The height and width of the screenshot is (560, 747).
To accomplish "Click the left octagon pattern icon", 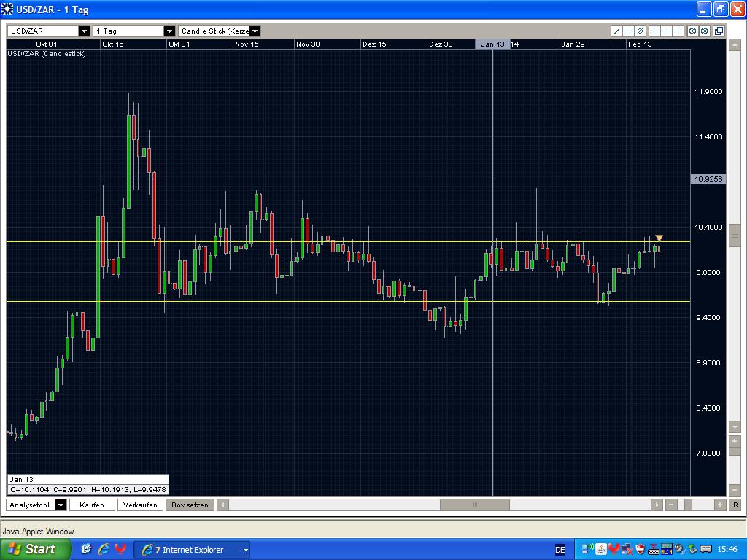I will point(692,31).
